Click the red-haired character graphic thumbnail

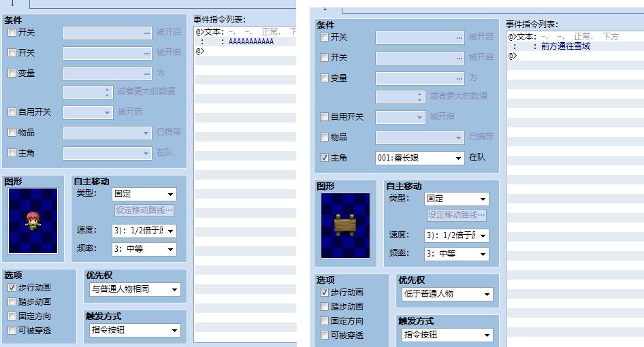33,221
